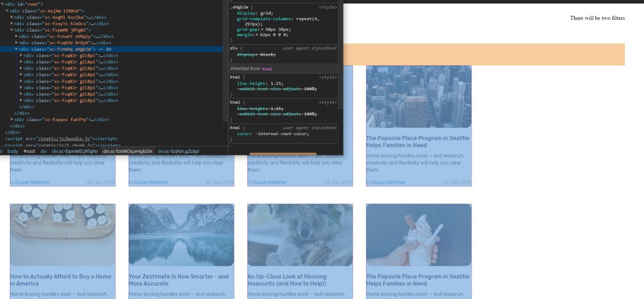Viewport: 644px width, 299px height.
Task: Click html in the Inherited from header
Action: pos(267,68)
